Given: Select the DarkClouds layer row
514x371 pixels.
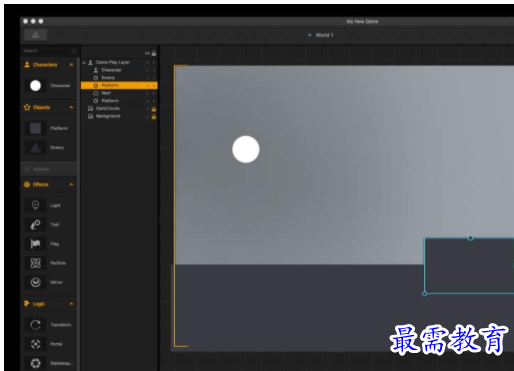Looking at the screenshot, I should pyautogui.click(x=119, y=108).
